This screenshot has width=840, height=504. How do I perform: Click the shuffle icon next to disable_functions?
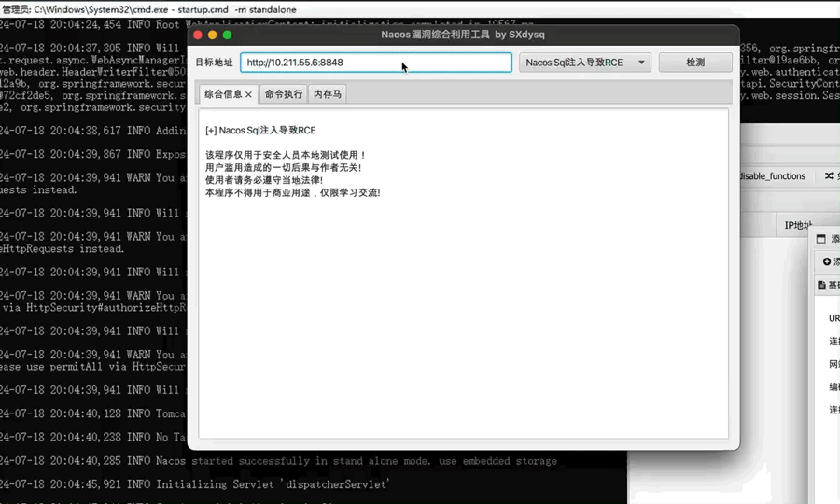(829, 177)
